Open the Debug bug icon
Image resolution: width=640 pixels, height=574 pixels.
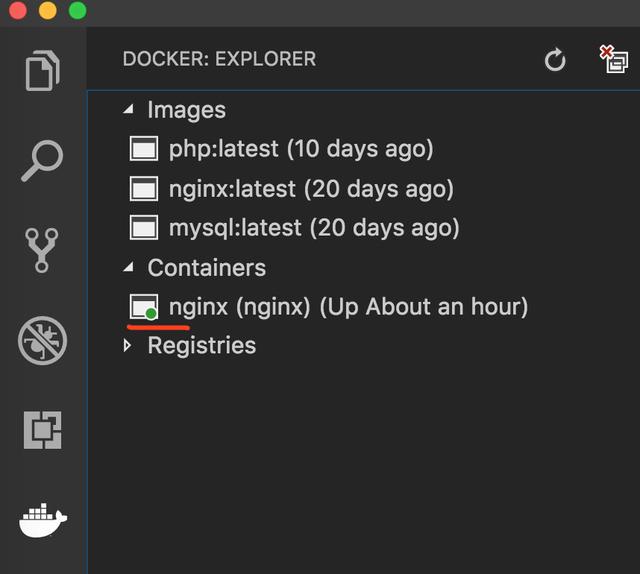point(42,340)
